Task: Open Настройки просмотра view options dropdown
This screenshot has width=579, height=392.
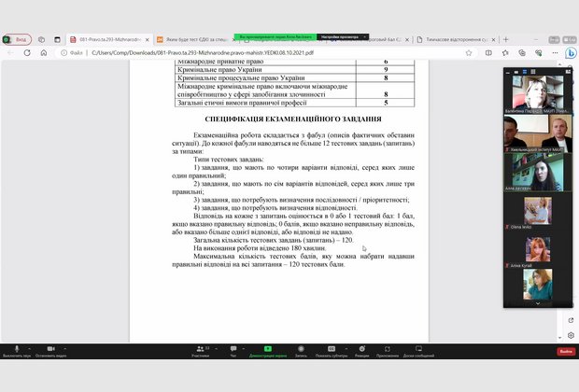Action: [343, 37]
